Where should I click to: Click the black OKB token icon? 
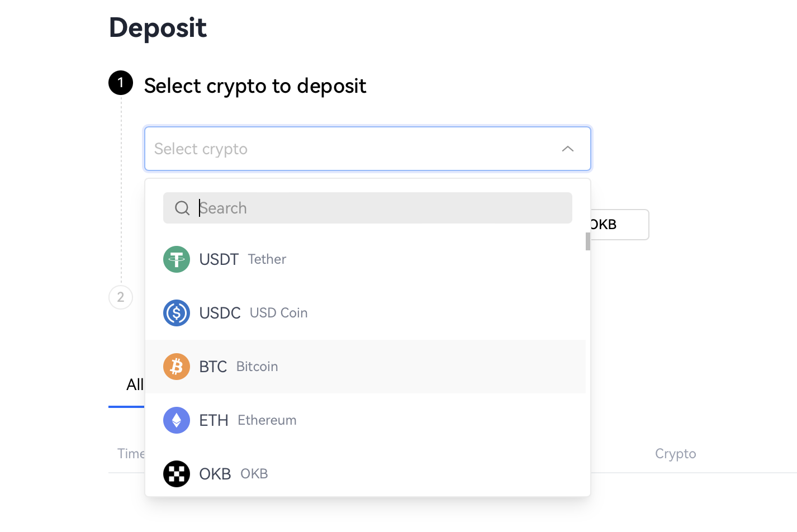coord(177,474)
